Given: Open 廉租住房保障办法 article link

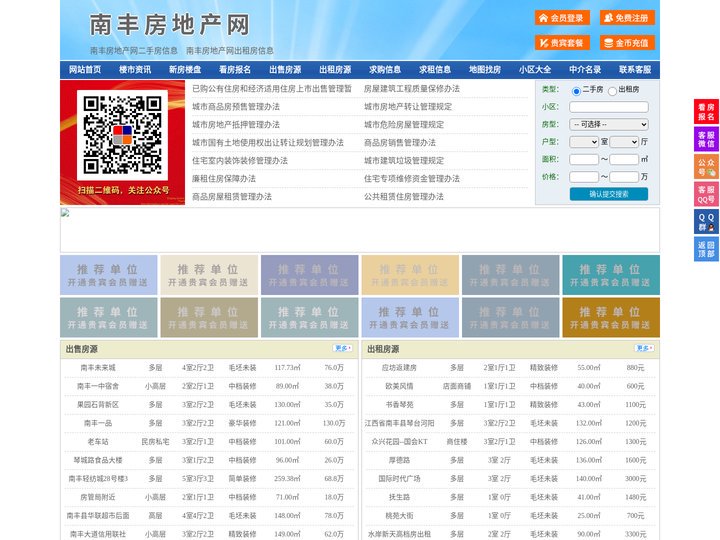Looking at the screenshot, I should click(224, 179).
